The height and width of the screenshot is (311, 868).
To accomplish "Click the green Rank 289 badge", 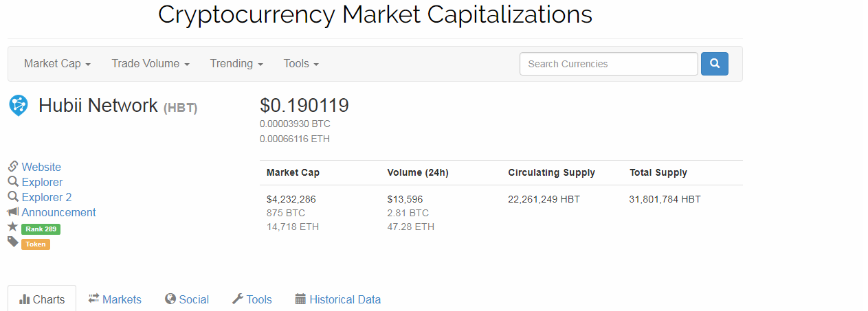I will pos(41,229).
